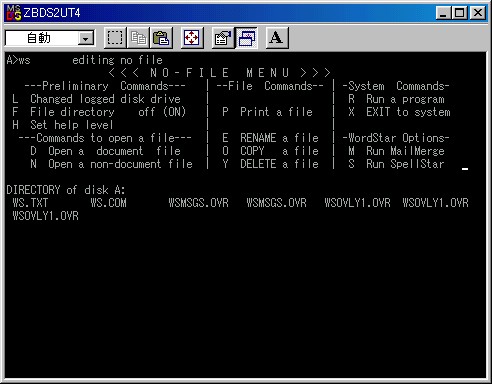Image resolution: width=492 pixels, height=384 pixels.
Task: Click the WS.TXT file name
Action: [30, 203]
